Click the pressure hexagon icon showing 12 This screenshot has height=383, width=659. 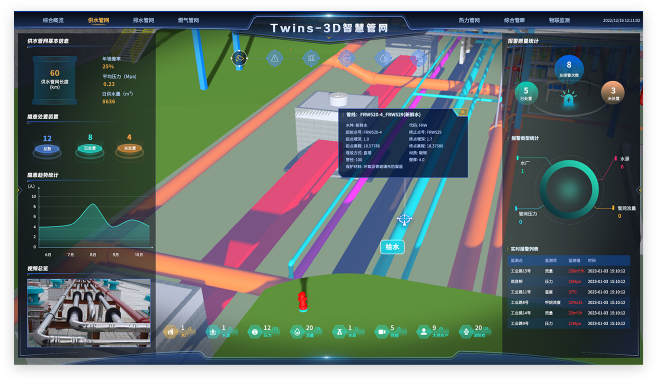(x=255, y=332)
